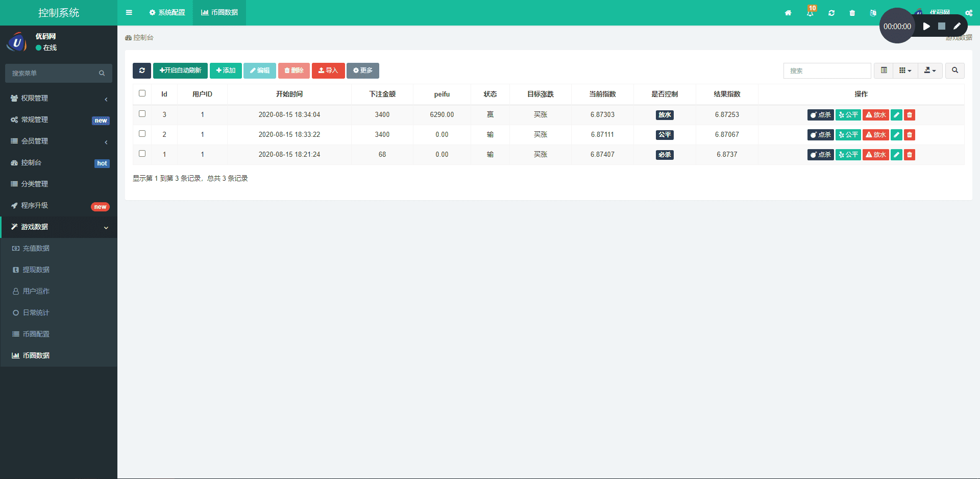Click the trash icon in the top navbar
This screenshot has height=479, width=980.
(851, 13)
